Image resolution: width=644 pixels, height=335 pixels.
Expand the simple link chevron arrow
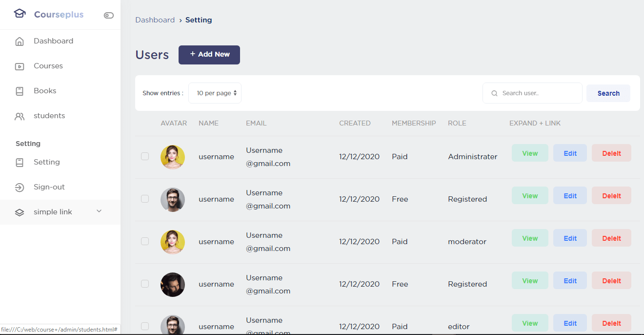click(99, 211)
